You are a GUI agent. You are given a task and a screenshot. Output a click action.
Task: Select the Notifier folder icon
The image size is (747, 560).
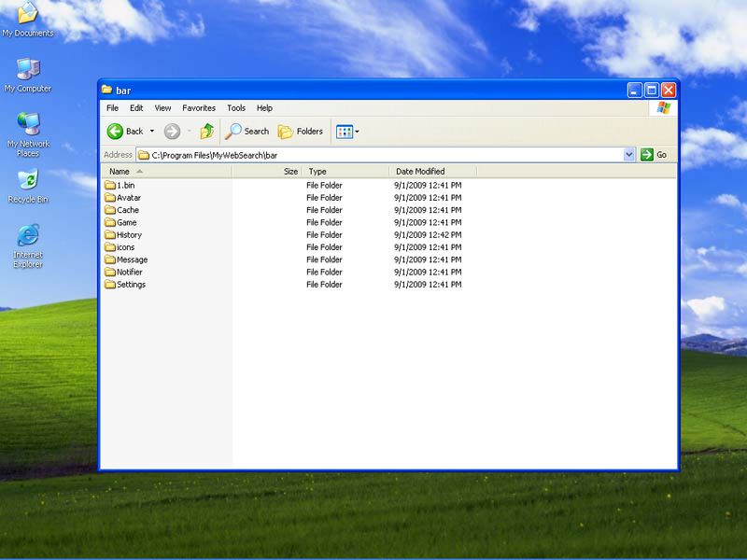[x=110, y=272]
